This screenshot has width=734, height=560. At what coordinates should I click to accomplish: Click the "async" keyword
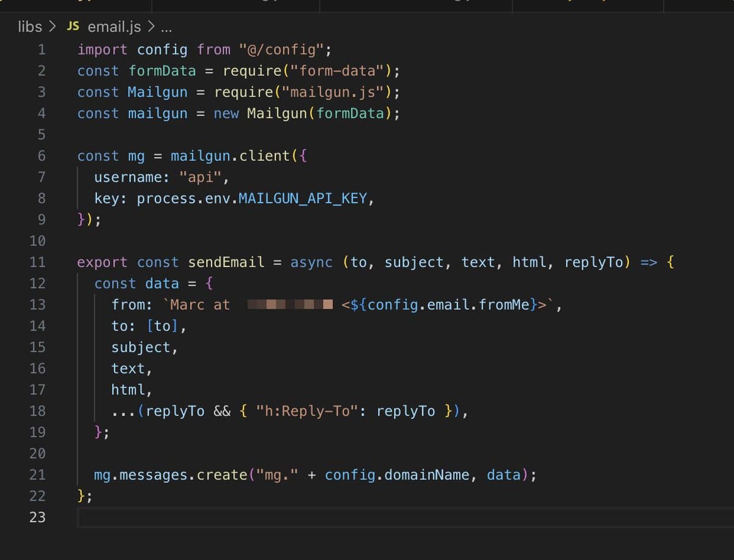click(311, 262)
